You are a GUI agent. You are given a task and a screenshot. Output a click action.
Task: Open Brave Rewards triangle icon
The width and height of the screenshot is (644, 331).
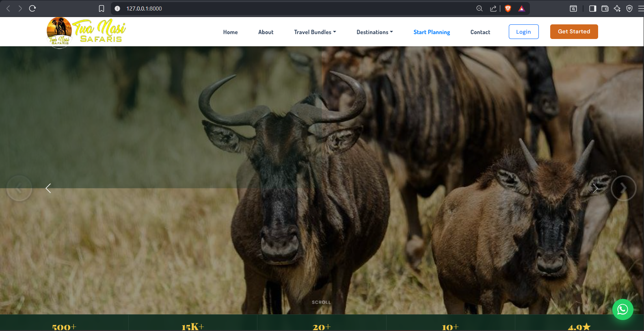point(522,9)
